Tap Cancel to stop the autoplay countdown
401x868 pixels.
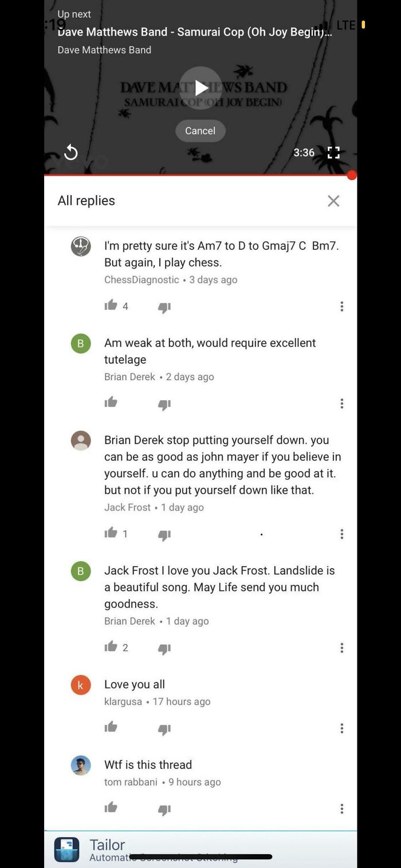(200, 131)
